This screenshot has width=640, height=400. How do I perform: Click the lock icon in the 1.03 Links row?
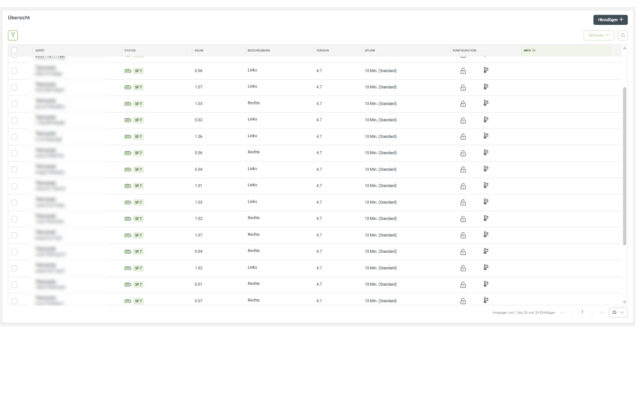[463, 202]
